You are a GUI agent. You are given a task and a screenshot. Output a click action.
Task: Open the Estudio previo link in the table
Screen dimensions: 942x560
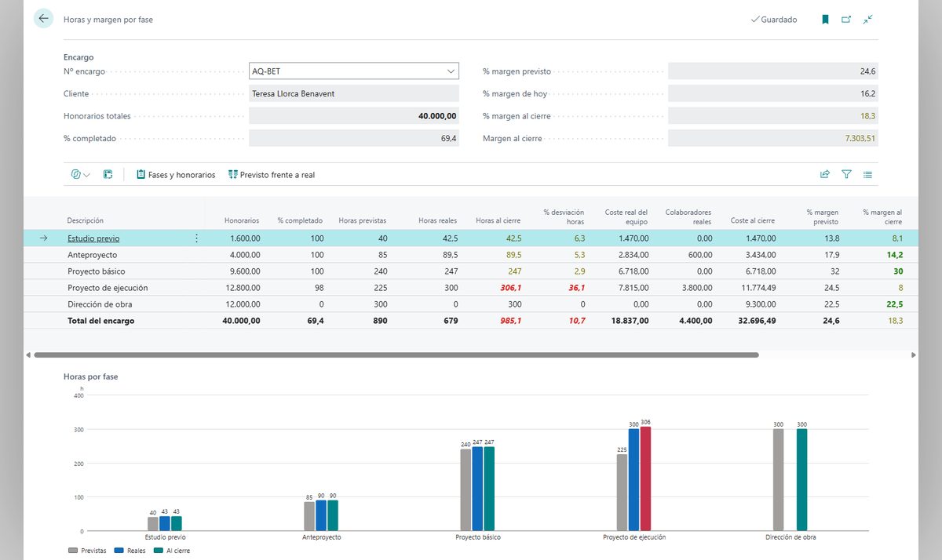[93, 238]
